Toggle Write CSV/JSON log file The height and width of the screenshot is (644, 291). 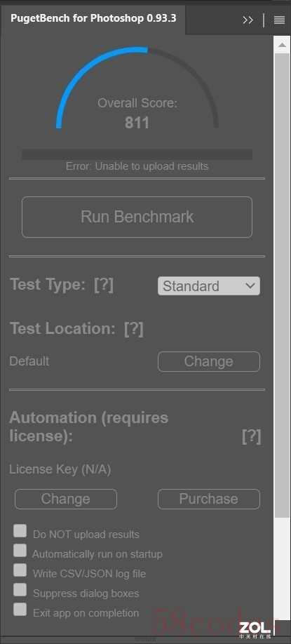click(x=20, y=570)
